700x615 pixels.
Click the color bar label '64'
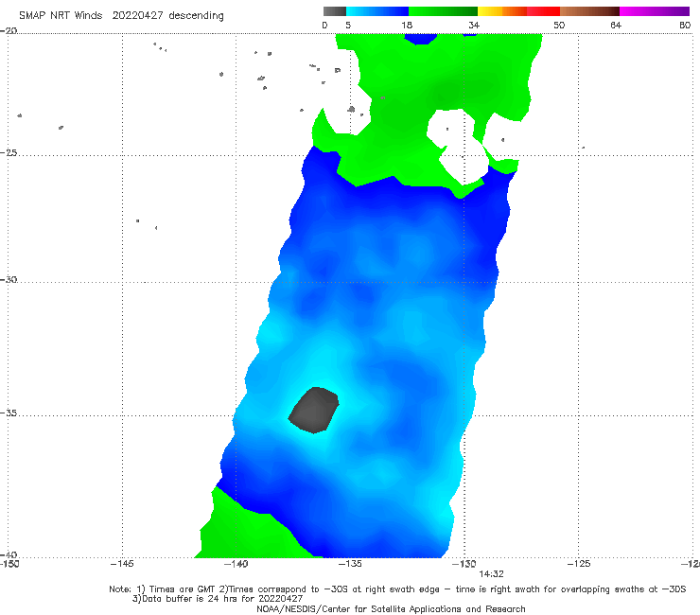tap(616, 25)
